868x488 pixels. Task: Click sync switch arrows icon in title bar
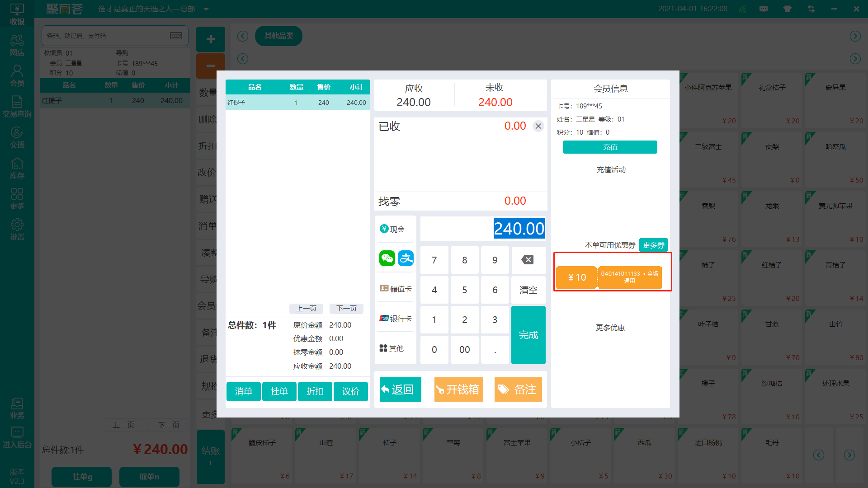coord(811,9)
